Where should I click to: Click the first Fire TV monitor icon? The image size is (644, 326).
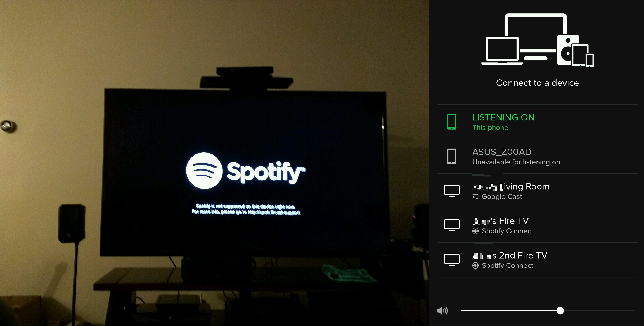pyautogui.click(x=451, y=225)
